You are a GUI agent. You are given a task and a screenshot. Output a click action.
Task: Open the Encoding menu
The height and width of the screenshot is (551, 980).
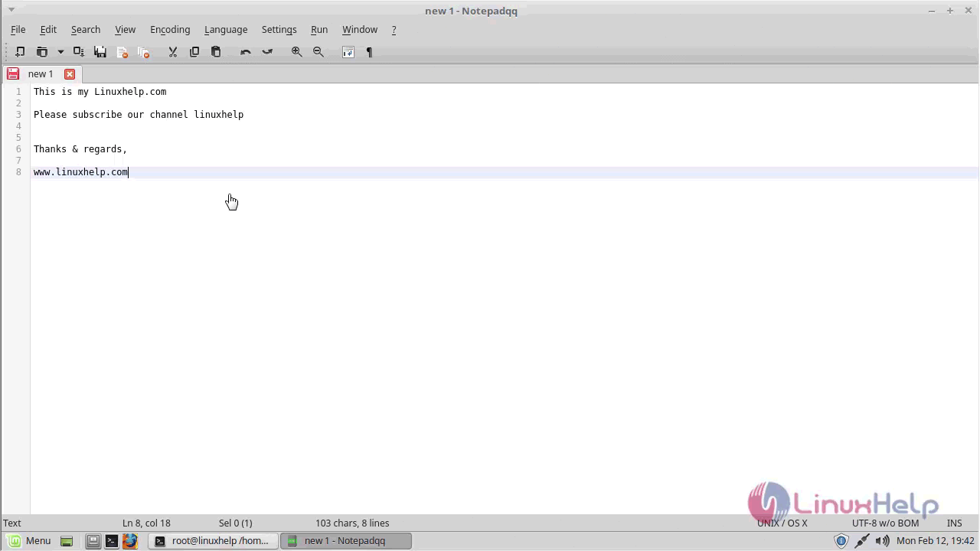(170, 30)
